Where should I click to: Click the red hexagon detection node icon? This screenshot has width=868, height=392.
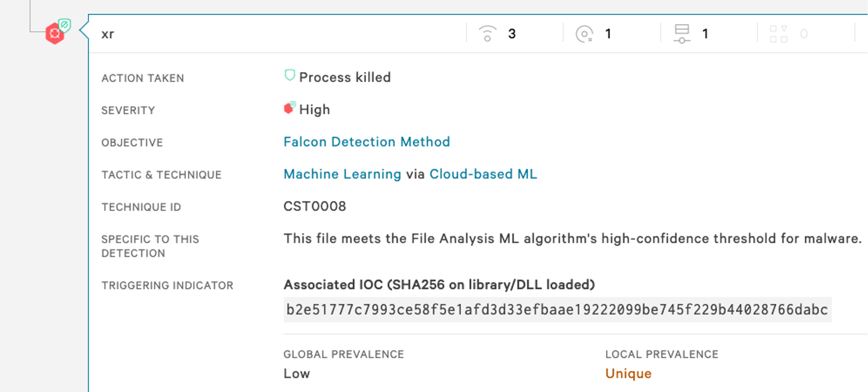55,34
